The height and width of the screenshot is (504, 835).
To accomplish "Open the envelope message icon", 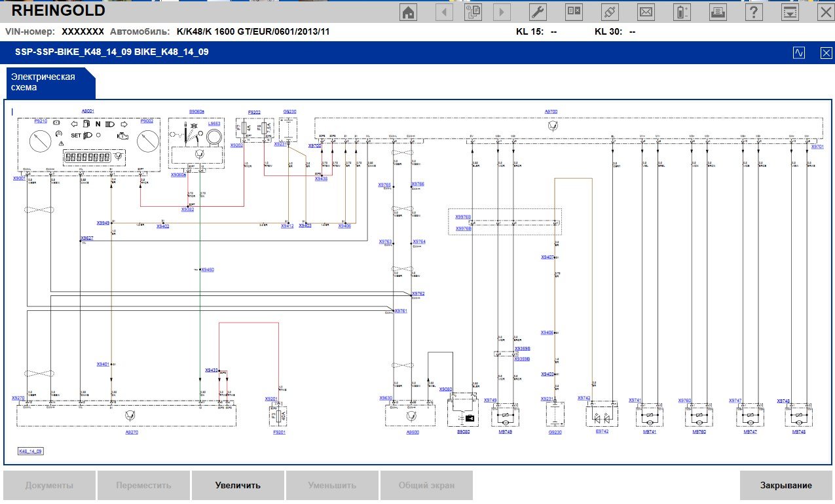I will (x=646, y=12).
